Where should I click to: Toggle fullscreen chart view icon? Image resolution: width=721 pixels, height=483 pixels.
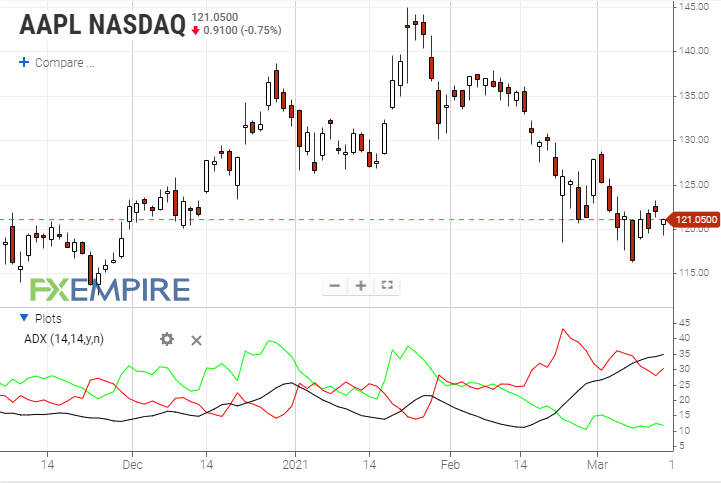[387, 285]
